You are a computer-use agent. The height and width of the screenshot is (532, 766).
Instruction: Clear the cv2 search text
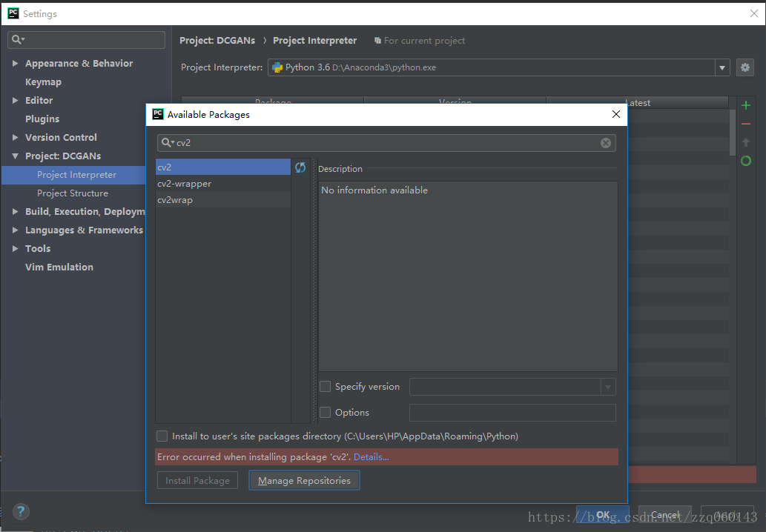coord(606,143)
